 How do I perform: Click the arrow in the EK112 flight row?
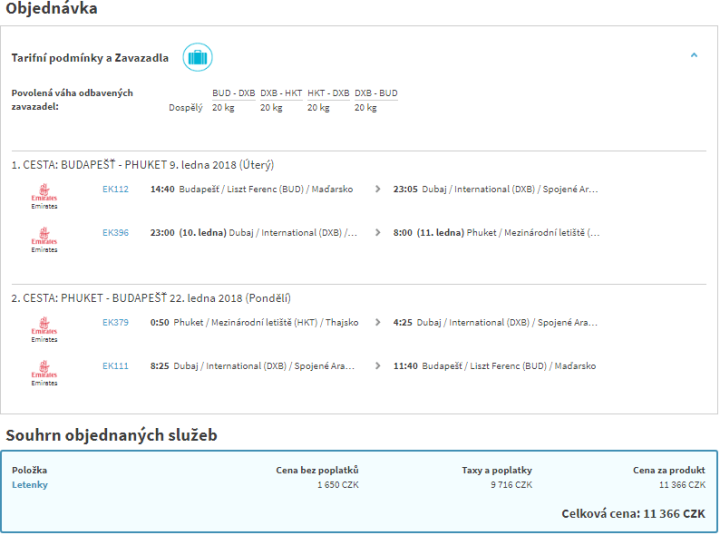377,188
